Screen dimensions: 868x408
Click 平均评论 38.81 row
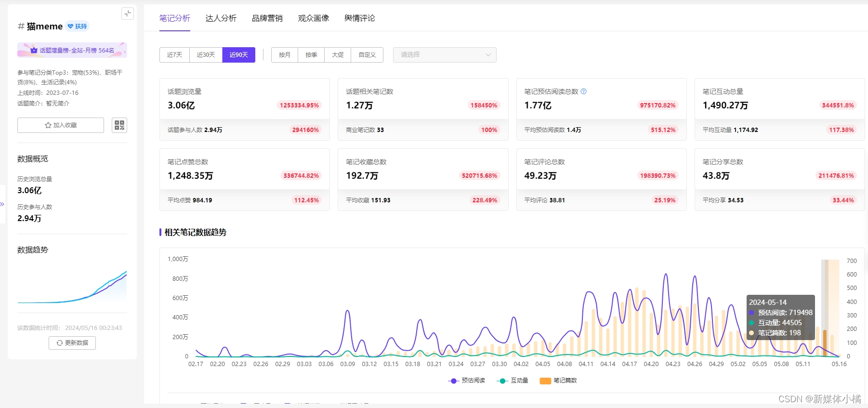pyautogui.click(x=602, y=200)
